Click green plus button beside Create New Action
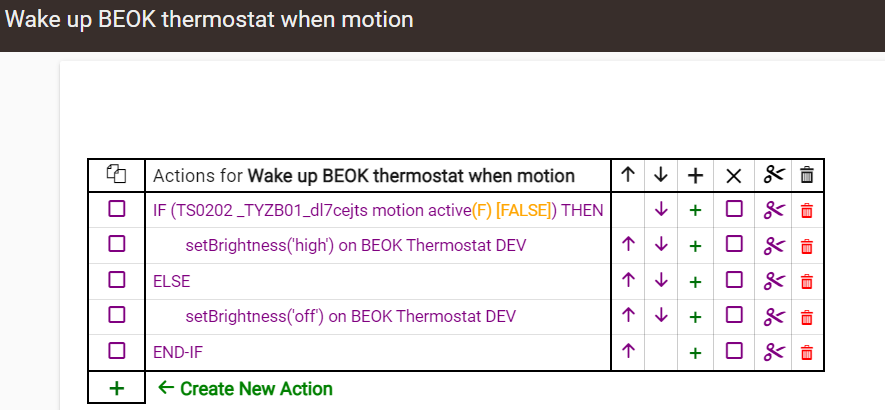Screen dimensions: 885x410 click(x=116, y=389)
